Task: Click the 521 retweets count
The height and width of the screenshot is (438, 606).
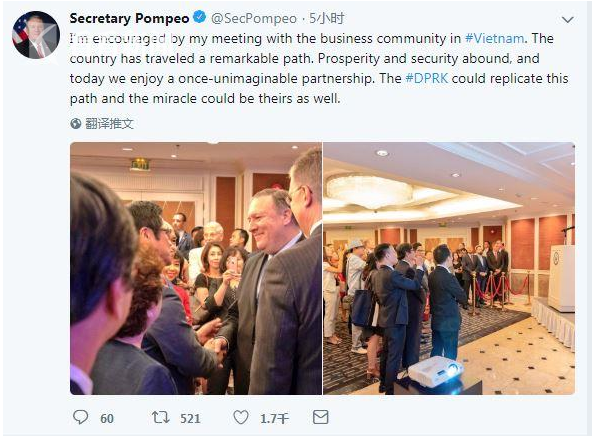Action: point(190,418)
